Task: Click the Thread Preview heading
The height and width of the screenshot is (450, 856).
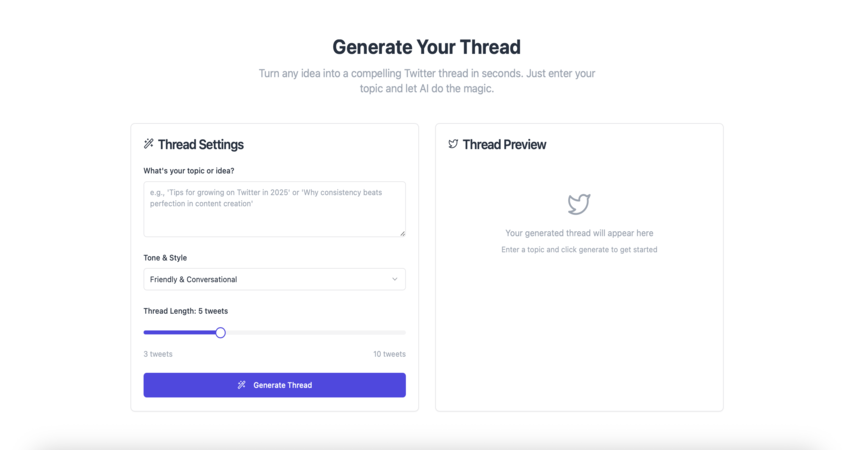Action: click(x=504, y=144)
